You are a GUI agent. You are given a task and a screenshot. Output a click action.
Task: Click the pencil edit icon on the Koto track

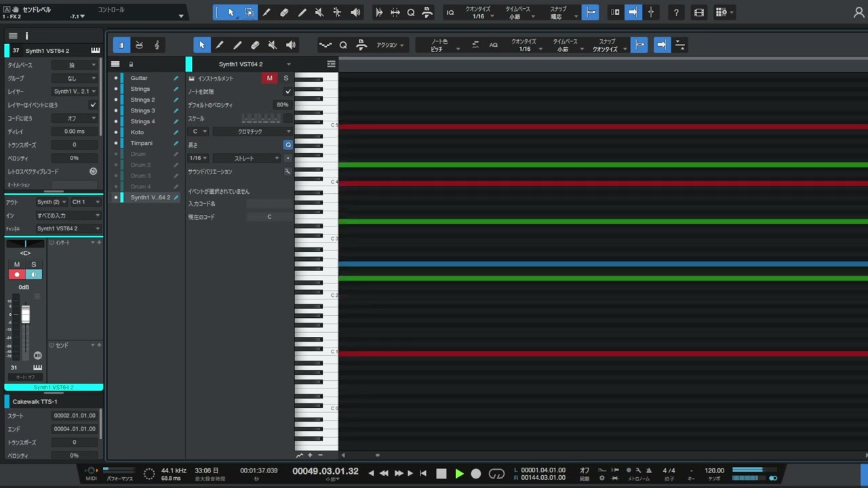pos(176,132)
